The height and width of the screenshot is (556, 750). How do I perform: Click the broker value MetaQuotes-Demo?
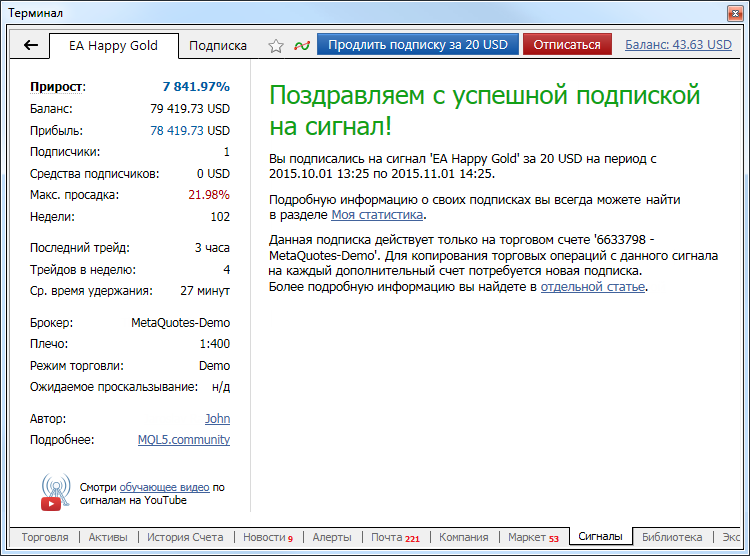[180, 323]
